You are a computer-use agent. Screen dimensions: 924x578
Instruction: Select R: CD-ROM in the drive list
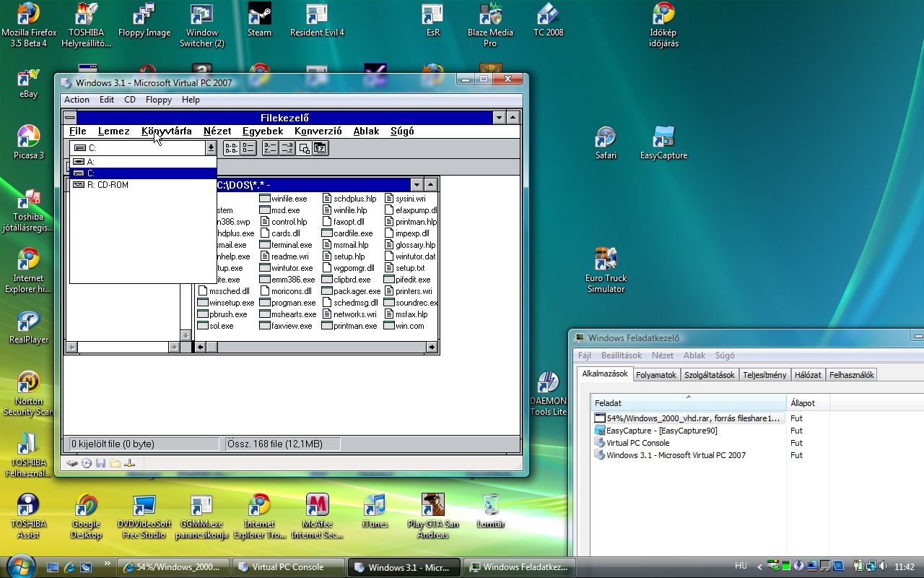143,185
